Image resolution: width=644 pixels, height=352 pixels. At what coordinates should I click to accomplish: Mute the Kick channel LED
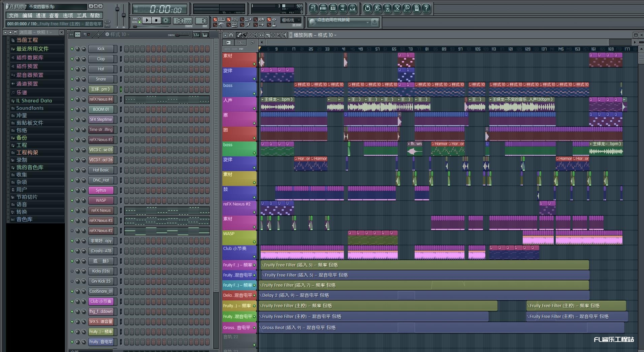click(72, 49)
